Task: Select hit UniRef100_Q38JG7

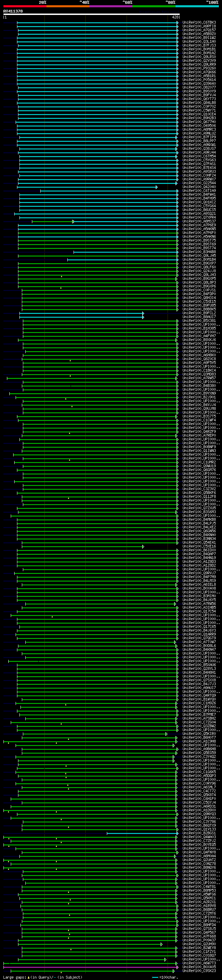Action: (199, 149)
